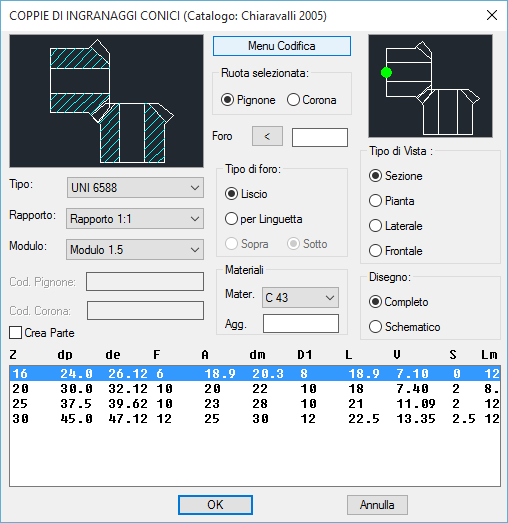Click the Menu Codifica button
Image resolution: width=508 pixels, height=523 pixels.
282,46
